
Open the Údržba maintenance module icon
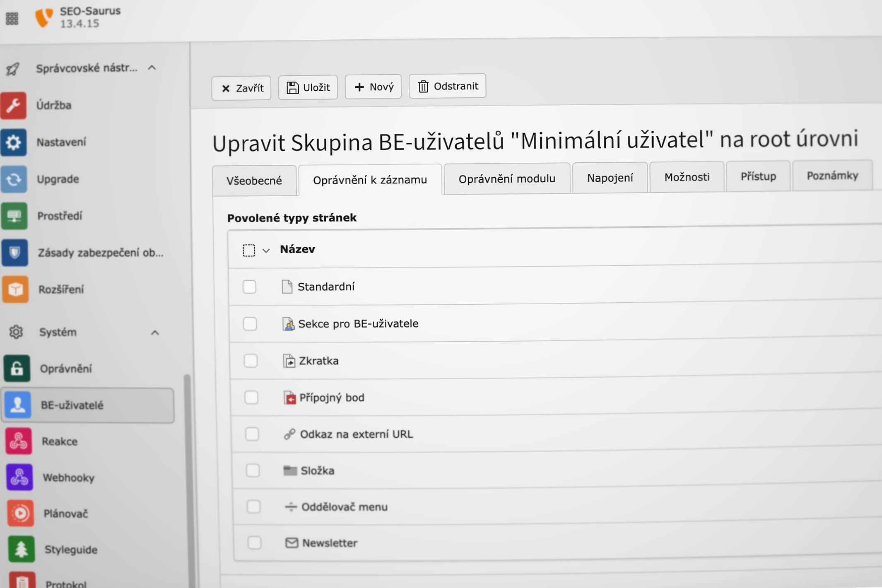pyautogui.click(x=14, y=106)
